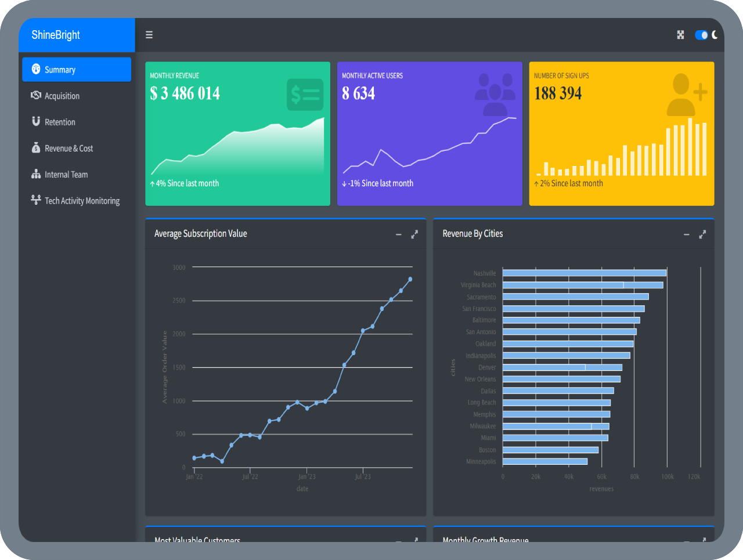Click the Revenue & Cost money bag icon

tap(36, 147)
